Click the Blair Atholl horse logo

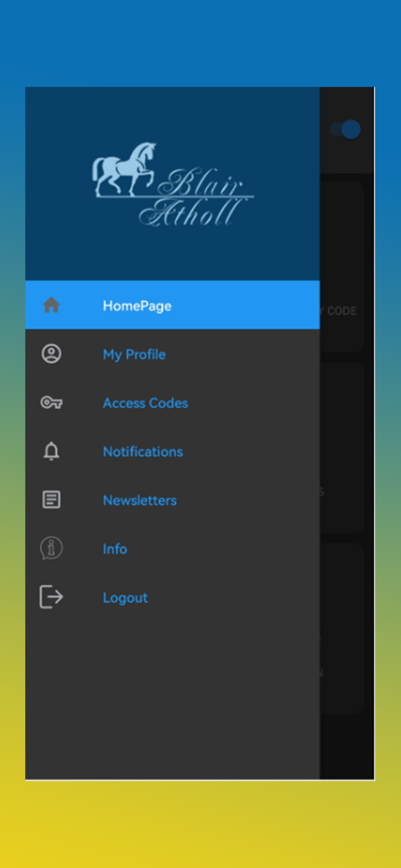pyautogui.click(x=173, y=184)
